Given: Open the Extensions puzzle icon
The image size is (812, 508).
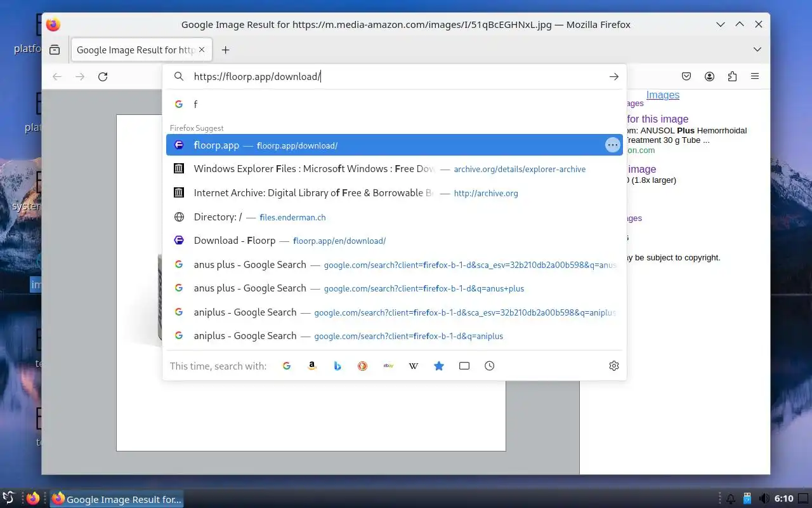Looking at the screenshot, I should click(732, 76).
